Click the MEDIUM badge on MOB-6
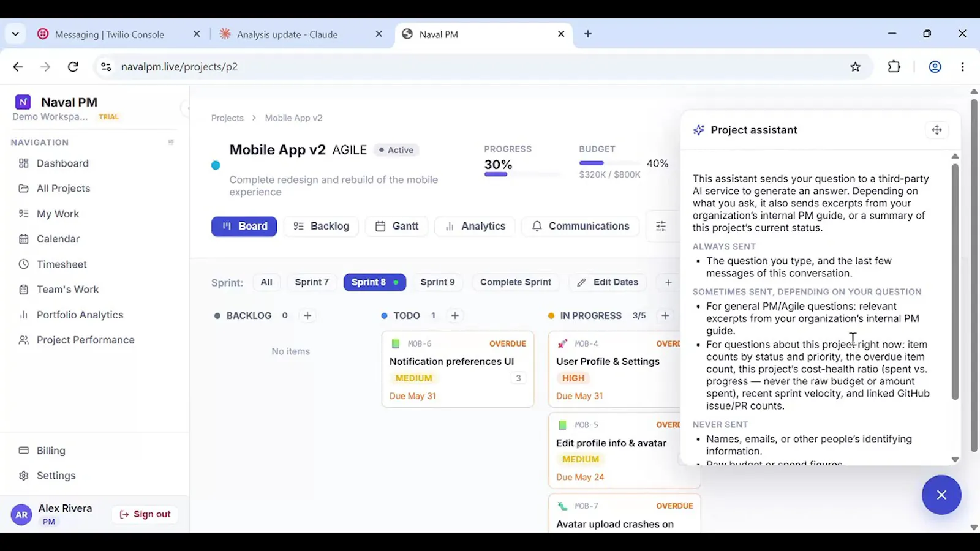Viewport: 980px width, 551px height. (x=413, y=378)
